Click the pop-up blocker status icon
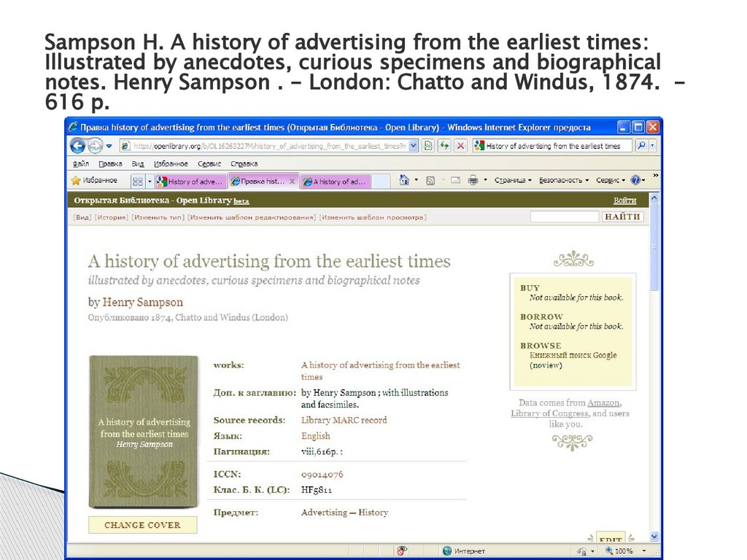The width and height of the screenshot is (747, 560). [400, 551]
